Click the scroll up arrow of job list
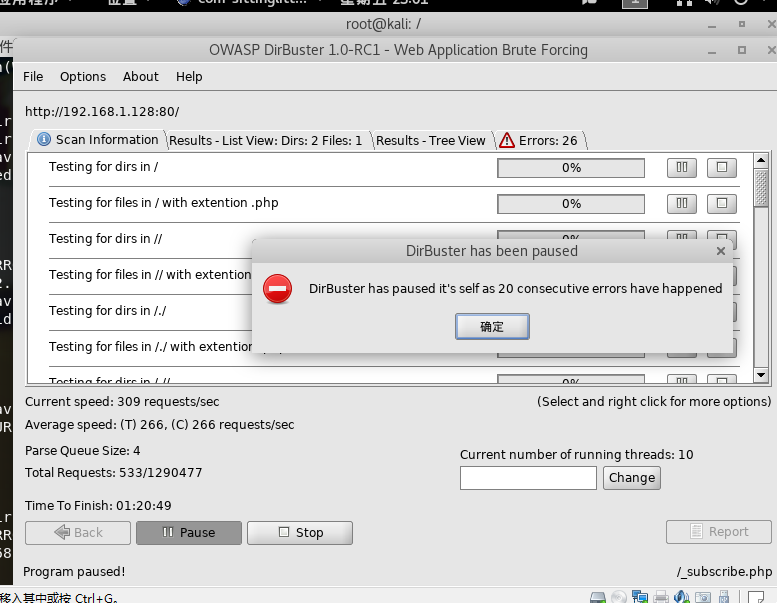 click(x=761, y=160)
